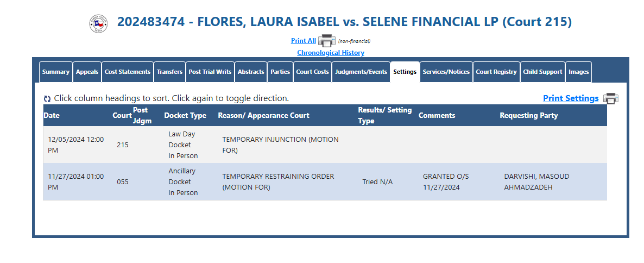Viewport: 644px width, 263px height.
Task: Click the refresh sort arrows icon
Action: pyautogui.click(x=47, y=99)
